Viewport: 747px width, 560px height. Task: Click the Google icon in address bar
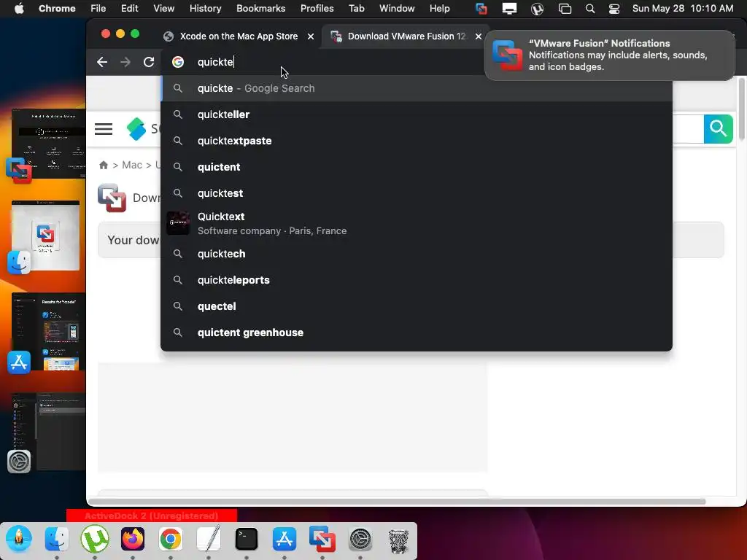pyautogui.click(x=178, y=62)
